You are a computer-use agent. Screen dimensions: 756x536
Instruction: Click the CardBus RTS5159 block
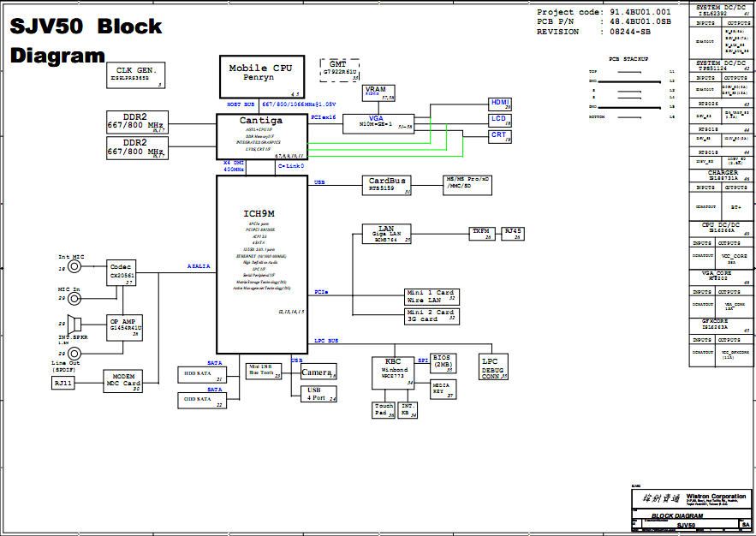387,186
